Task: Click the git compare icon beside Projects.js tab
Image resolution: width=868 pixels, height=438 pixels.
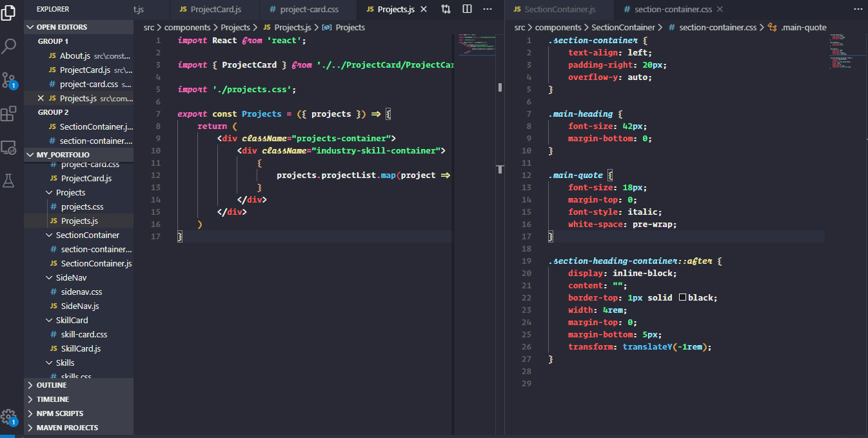Action: coord(446,9)
